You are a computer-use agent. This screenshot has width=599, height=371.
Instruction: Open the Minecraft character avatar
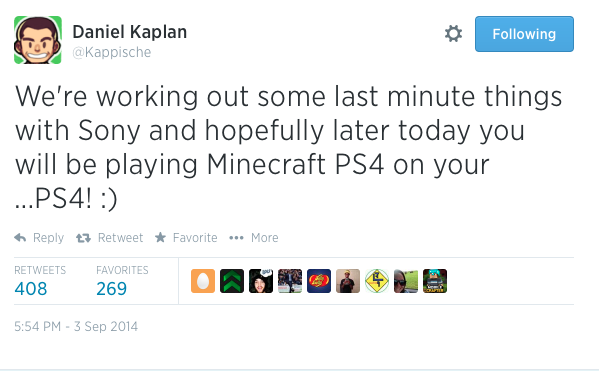pos(435,281)
